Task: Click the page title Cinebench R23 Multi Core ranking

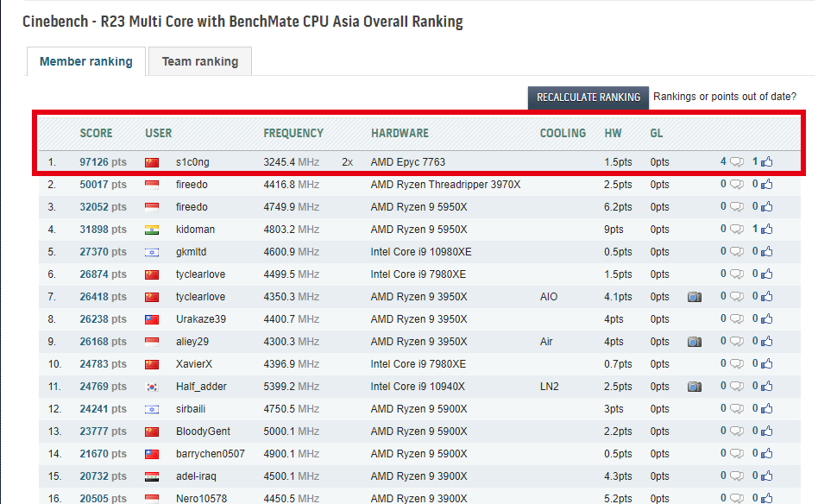Action: (x=242, y=22)
